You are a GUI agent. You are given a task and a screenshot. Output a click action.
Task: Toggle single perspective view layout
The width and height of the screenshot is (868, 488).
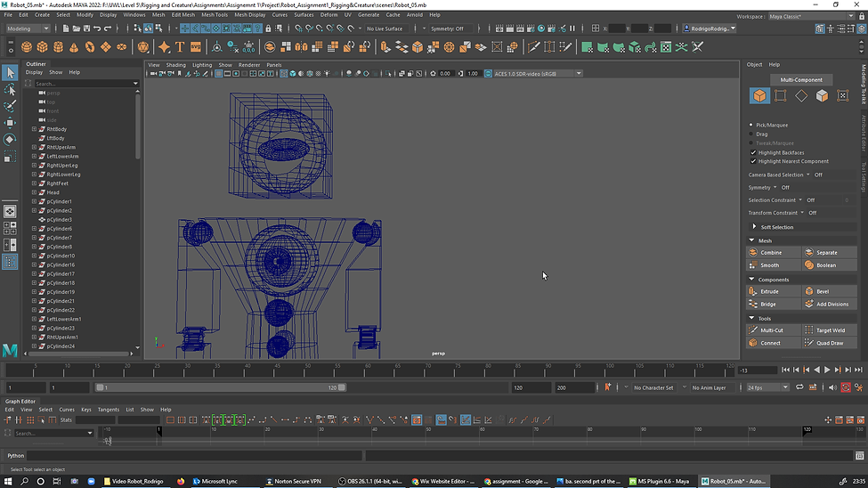[x=10, y=212]
